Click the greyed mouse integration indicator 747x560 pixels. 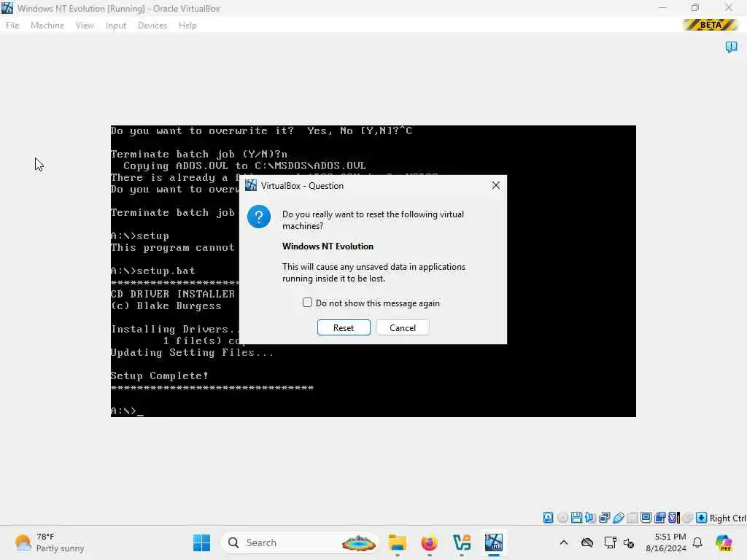click(x=687, y=518)
